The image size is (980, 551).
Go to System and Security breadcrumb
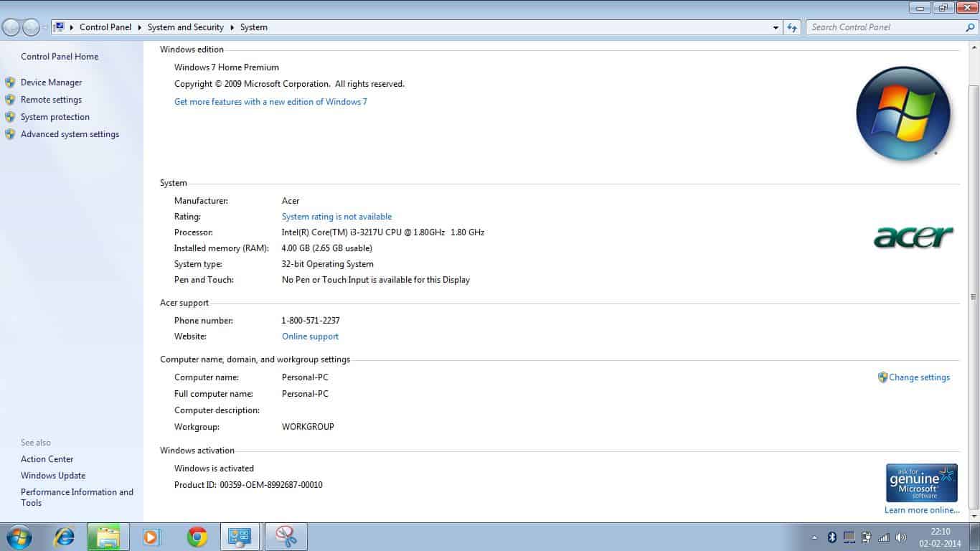[x=186, y=27]
